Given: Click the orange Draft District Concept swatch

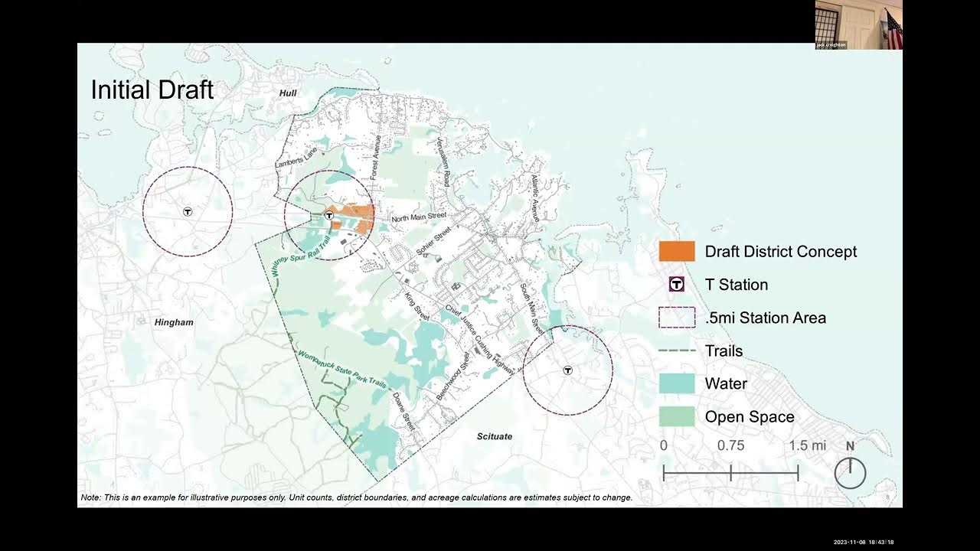Looking at the screenshot, I should pos(677,251).
